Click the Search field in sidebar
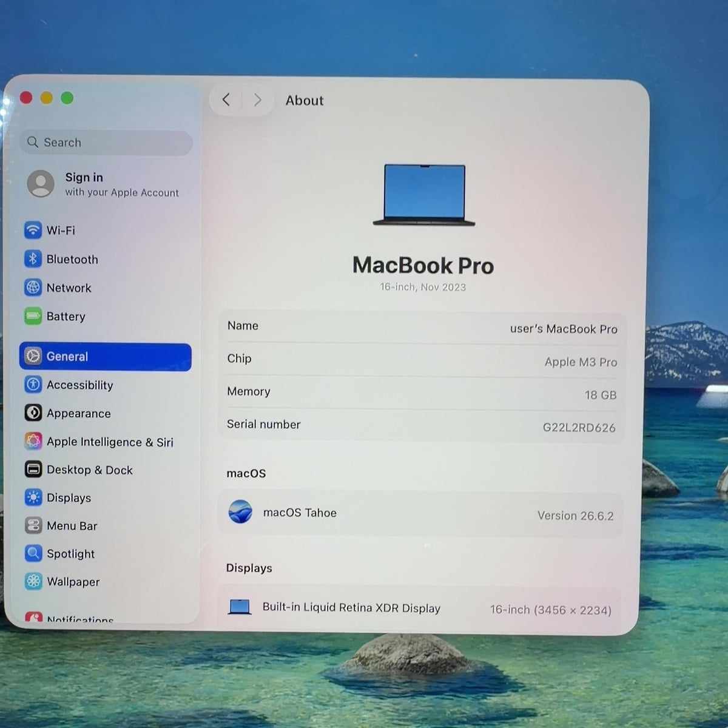The image size is (728, 728). pyautogui.click(x=106, y=143)
